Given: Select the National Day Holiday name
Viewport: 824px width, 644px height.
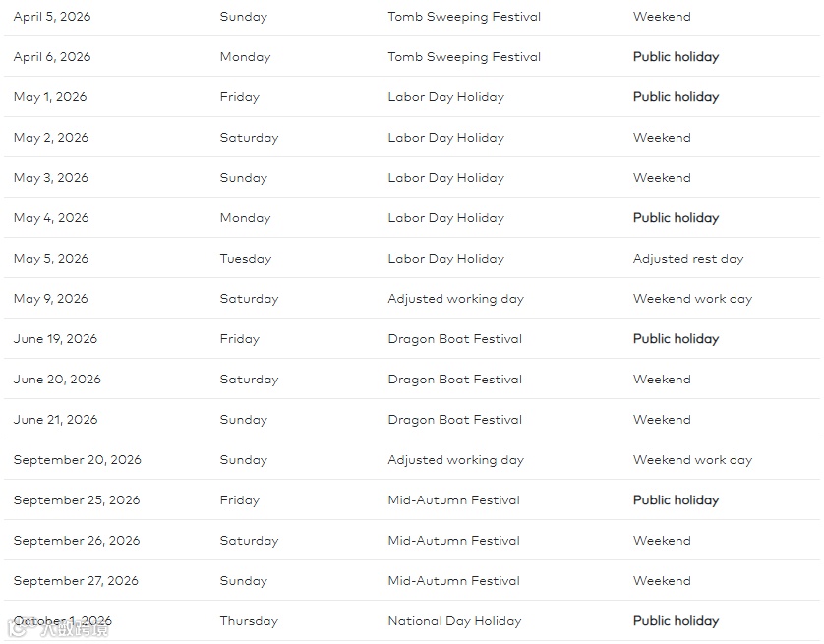Looking at the screenshot, I should [454, 621].
